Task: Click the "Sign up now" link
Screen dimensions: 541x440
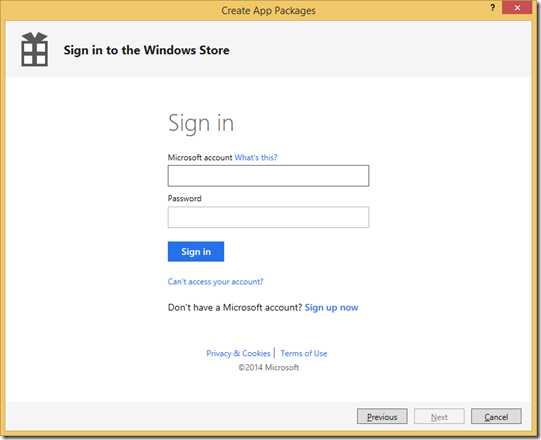Action: 331,307
